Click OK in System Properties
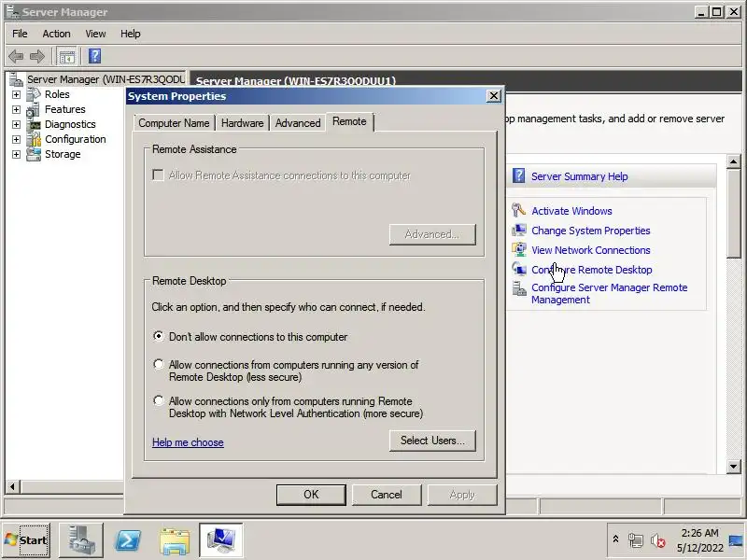 pos(311,495)
